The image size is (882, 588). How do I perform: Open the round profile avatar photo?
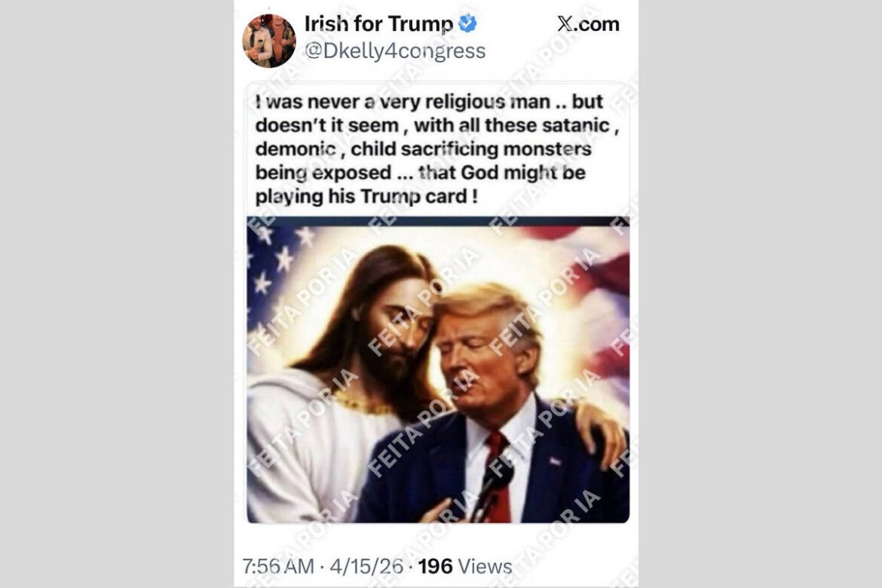(x=269, y=41)
